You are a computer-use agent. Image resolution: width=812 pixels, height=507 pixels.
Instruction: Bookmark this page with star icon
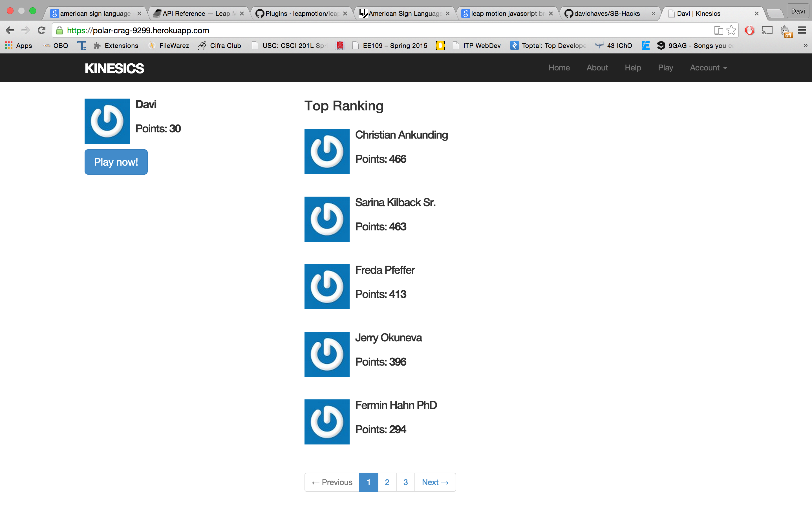pyautogui.click(x=731, y=30)
